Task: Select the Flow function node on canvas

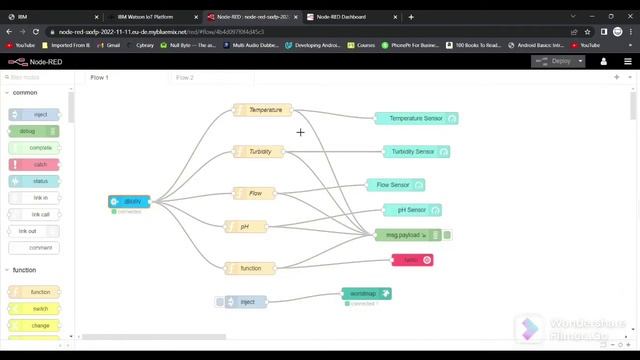Action: pos(254,193)
